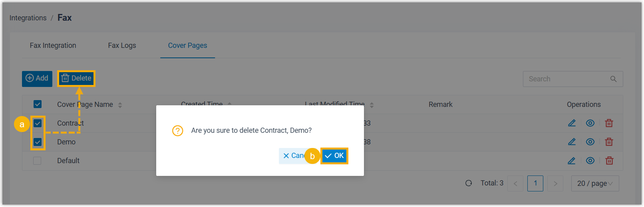The width and height of the screenshot is (644, 207).
Task: Edit the Demo cover page
Action: coord(572,142)
